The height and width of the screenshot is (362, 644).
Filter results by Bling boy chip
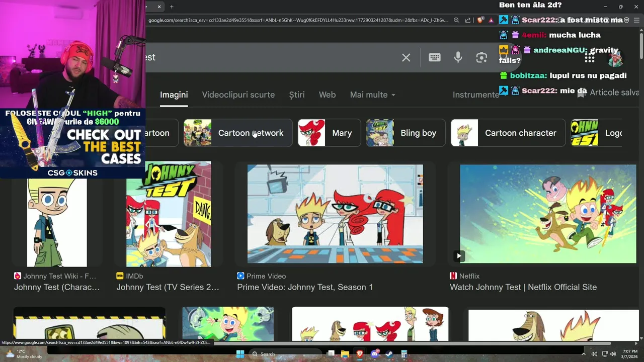click(x=406, y=133)
